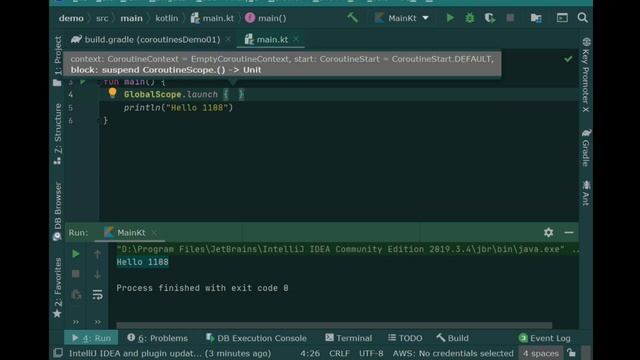This screenshot has height=360, width=640.
Task: Click GlobalScope.launch in code line 4
Action: click(171, 94)
